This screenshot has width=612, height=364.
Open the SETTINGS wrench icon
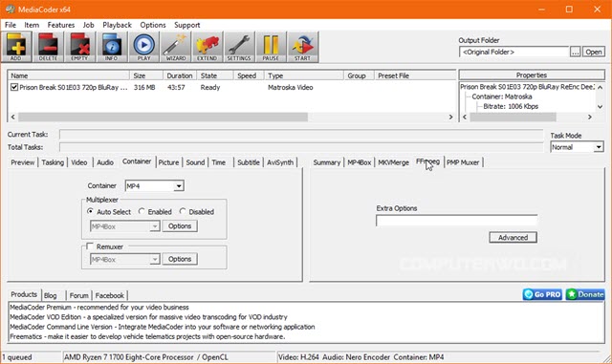click(239, 47)
